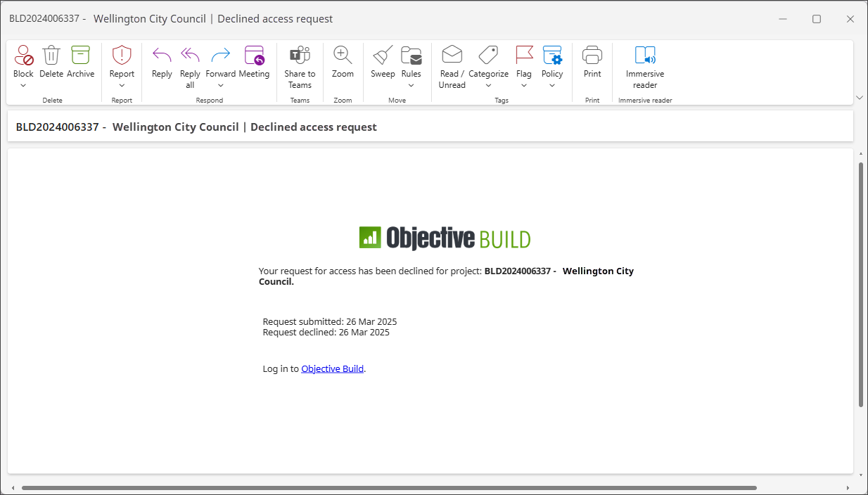Expand the Block dropdown arrow
This screenshot has width=868, height=495.
coord(23,86)
